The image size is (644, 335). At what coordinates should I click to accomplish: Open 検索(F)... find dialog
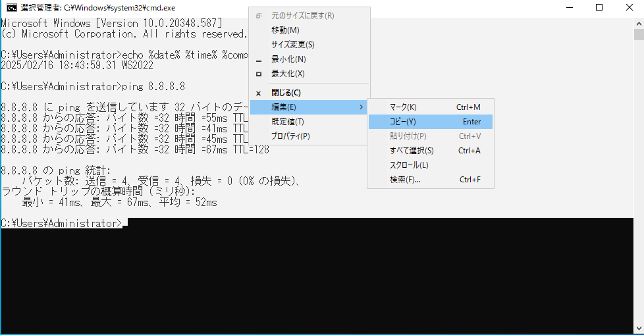click(405, 180)
